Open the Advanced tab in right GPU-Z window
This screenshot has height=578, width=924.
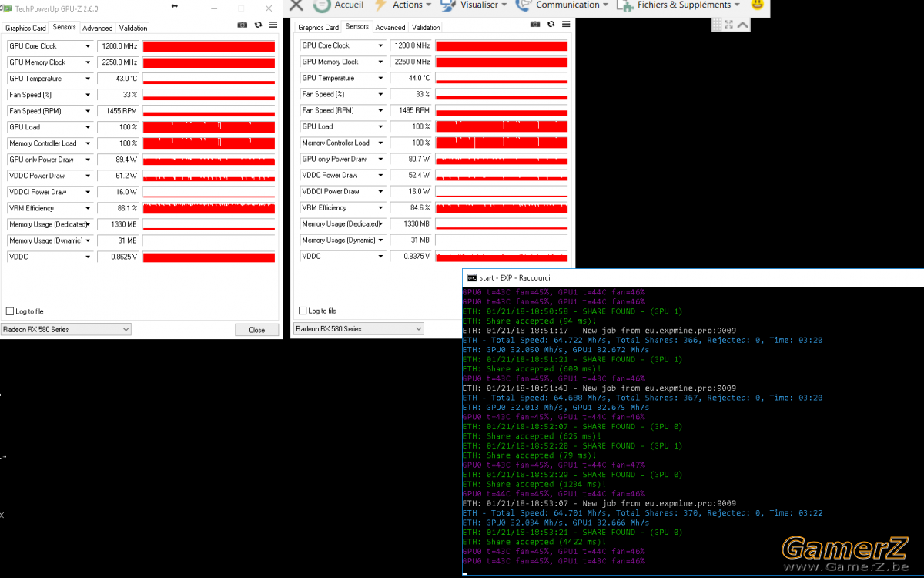coord(390,27)
